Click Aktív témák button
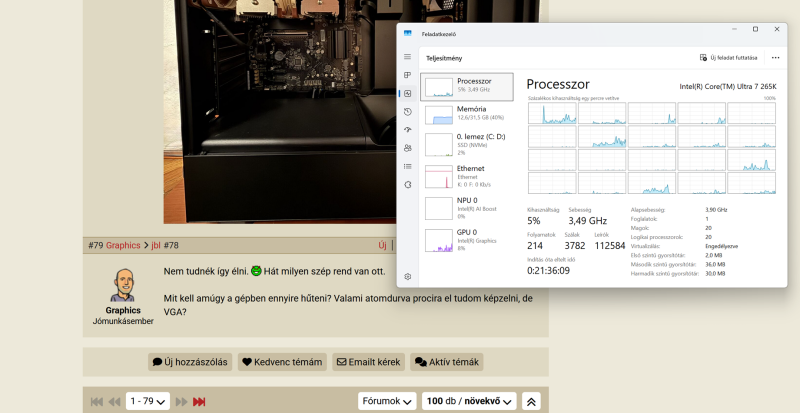800x413 pixels. pos(446,362)
